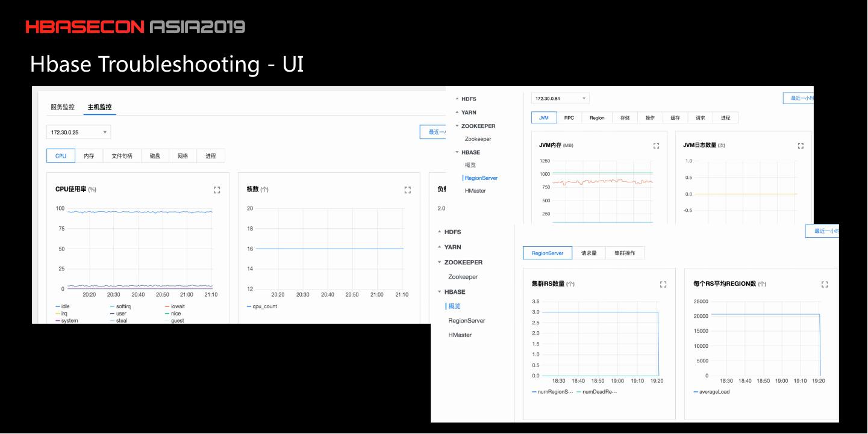Toggle the iowait legend entry
The height and width of the screenshot is (434, 868).
coord(175,306)
